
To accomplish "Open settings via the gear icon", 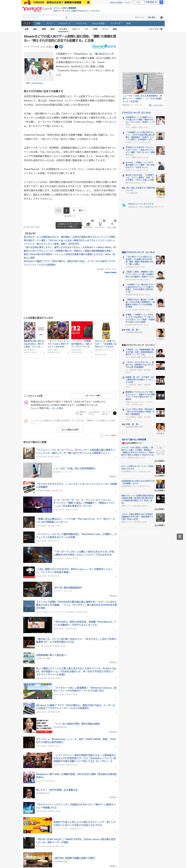I will tap(161, 18).
